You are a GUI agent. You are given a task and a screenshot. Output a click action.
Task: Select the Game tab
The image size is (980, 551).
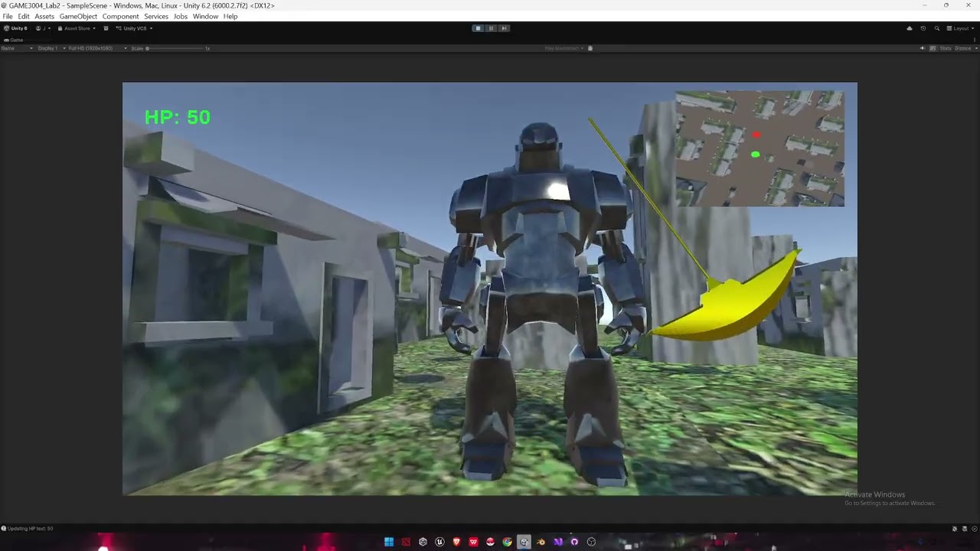pyautogui.click(x=14, y=40)
